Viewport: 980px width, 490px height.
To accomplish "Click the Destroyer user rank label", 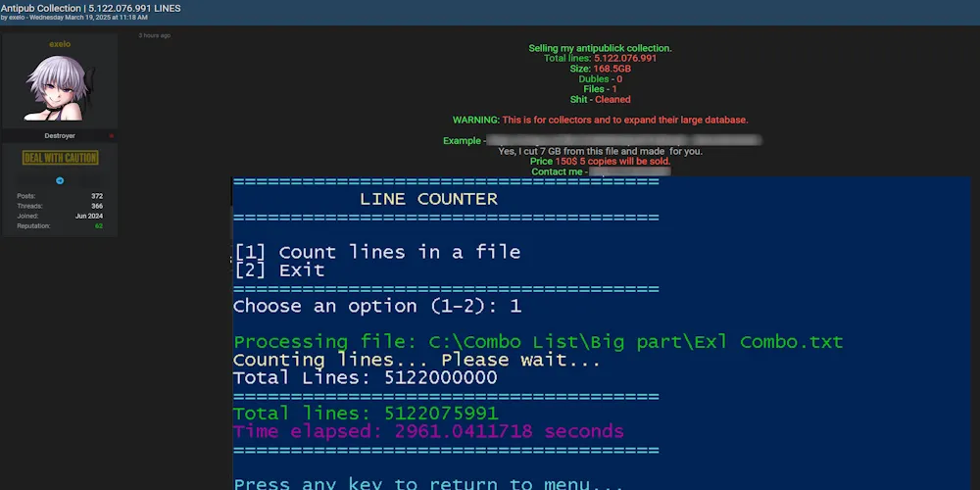I will pyautogui.click(x=60, y=136).
